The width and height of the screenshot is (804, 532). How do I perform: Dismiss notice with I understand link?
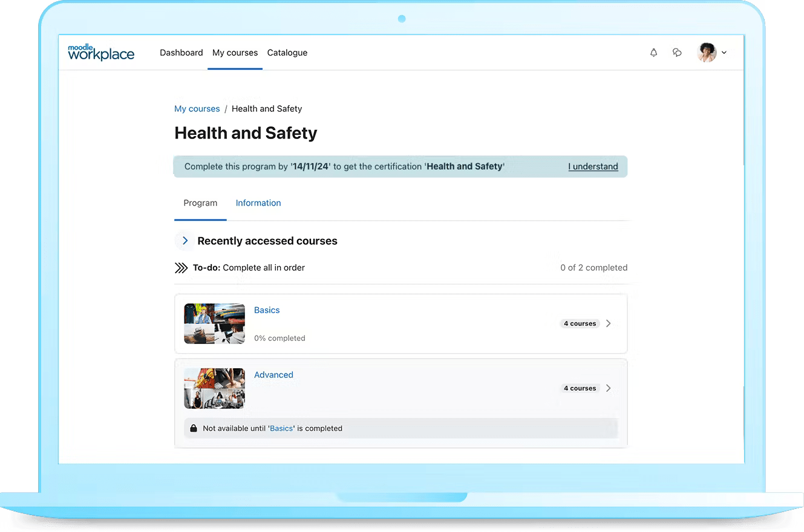point(593,166)
